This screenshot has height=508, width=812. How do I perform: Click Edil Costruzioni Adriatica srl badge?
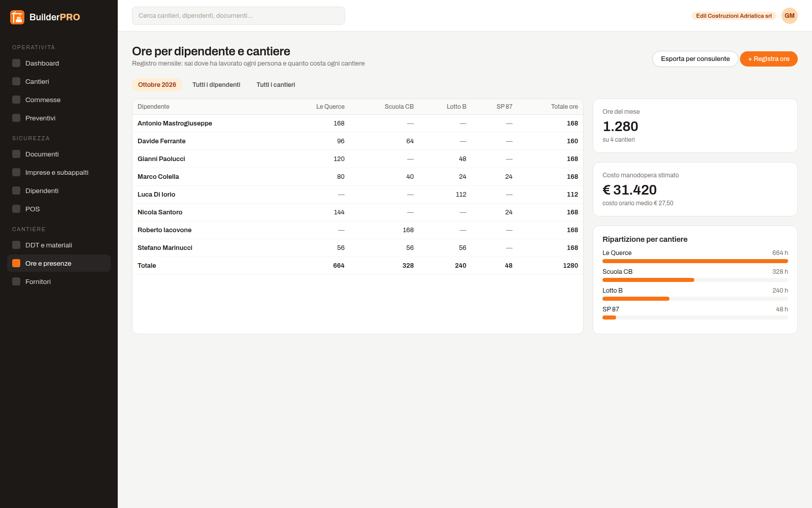734,16
